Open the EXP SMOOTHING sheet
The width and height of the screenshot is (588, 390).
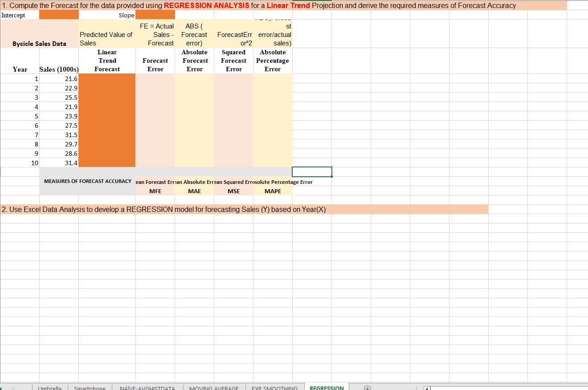coord(275,388)
